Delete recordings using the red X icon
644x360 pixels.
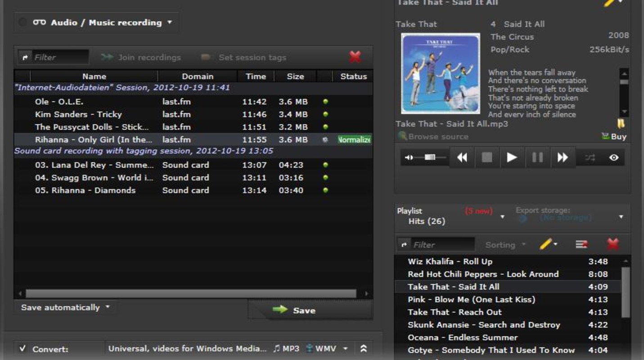[355, 57]
